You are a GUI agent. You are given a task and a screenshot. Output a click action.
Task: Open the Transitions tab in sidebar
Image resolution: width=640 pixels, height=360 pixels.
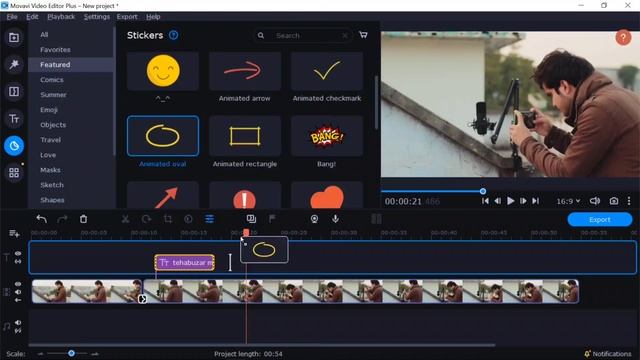click(x=14, y=91)
